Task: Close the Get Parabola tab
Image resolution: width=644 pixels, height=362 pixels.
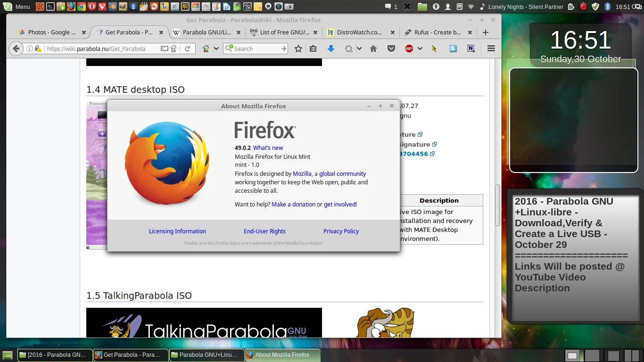Action: tap(161, 33)
